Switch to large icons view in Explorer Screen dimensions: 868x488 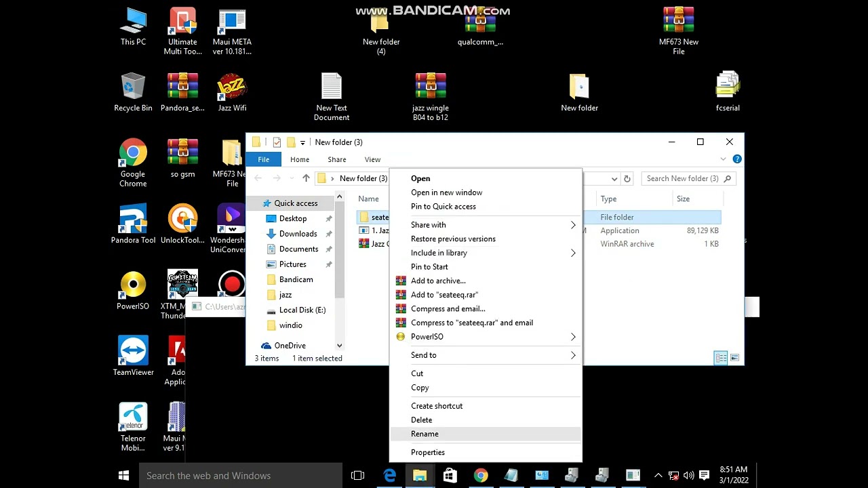734,358
